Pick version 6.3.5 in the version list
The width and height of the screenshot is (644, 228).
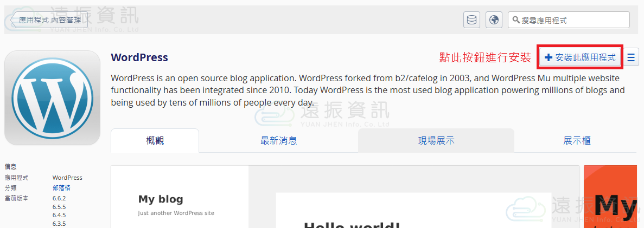(59, 224)
